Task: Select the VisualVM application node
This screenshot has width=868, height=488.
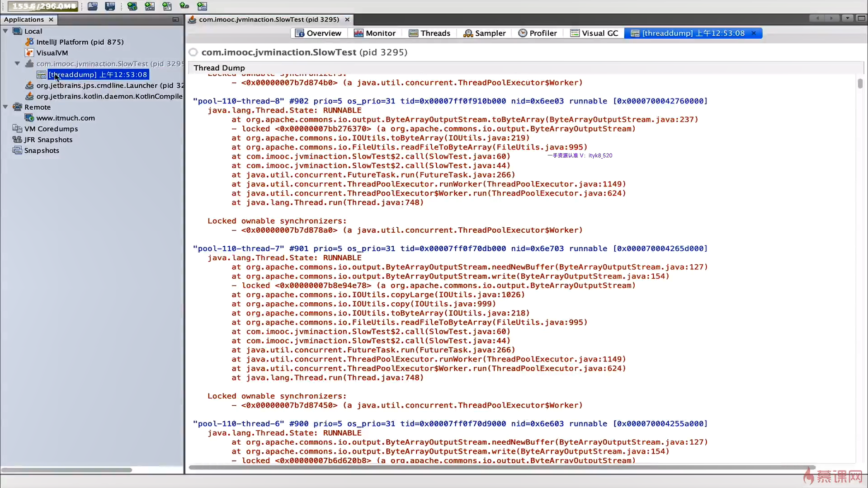Action: point(52,53)
